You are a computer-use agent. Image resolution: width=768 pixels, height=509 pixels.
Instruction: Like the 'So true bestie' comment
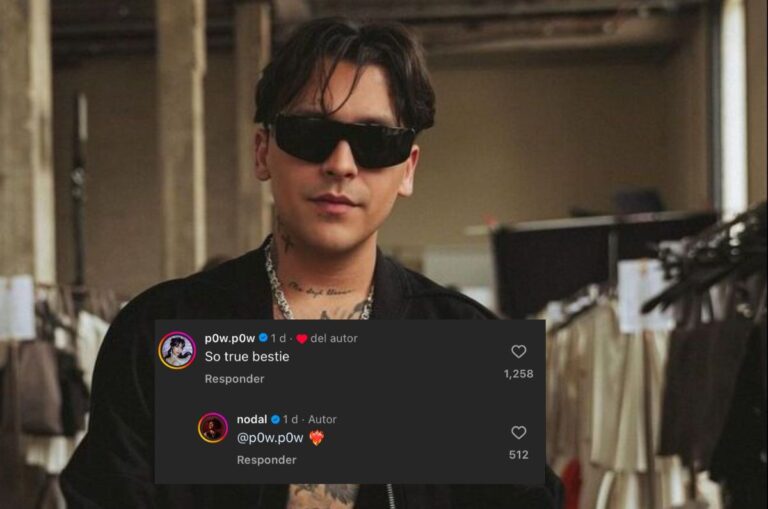518,351
